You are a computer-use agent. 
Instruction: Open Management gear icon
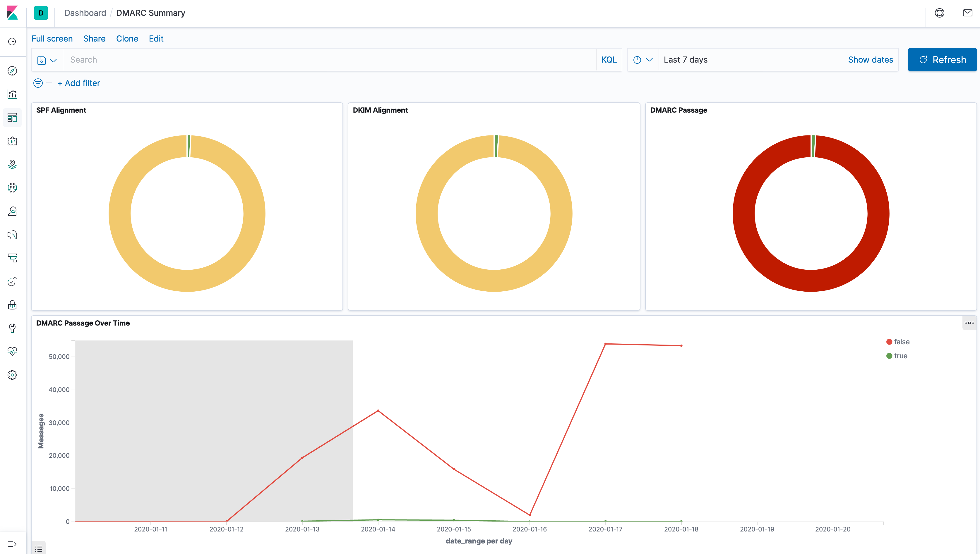tap(12, 375)
